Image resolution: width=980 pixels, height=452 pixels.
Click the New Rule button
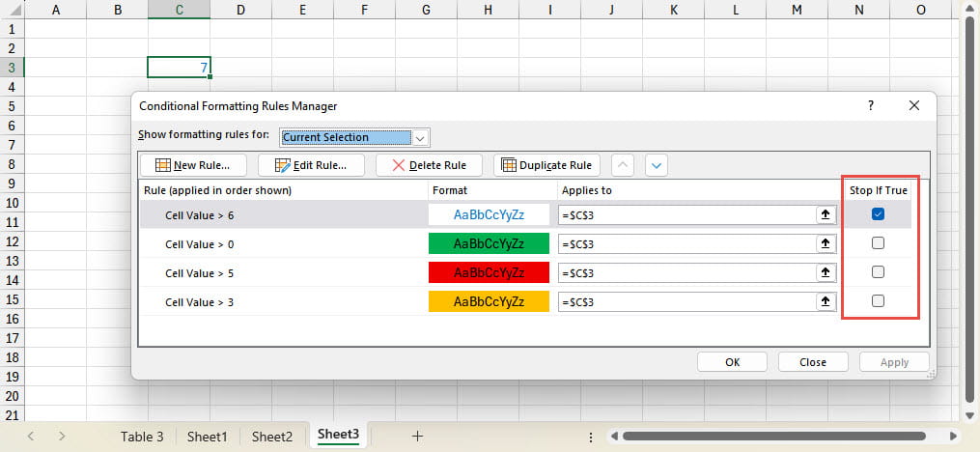(193, 165)
